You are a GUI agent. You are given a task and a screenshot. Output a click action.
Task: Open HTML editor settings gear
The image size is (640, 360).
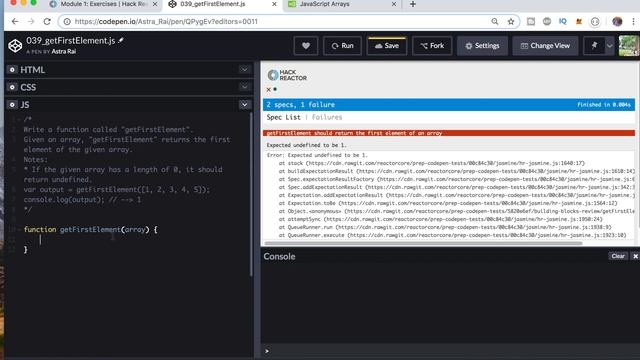(x=12, y=70)
